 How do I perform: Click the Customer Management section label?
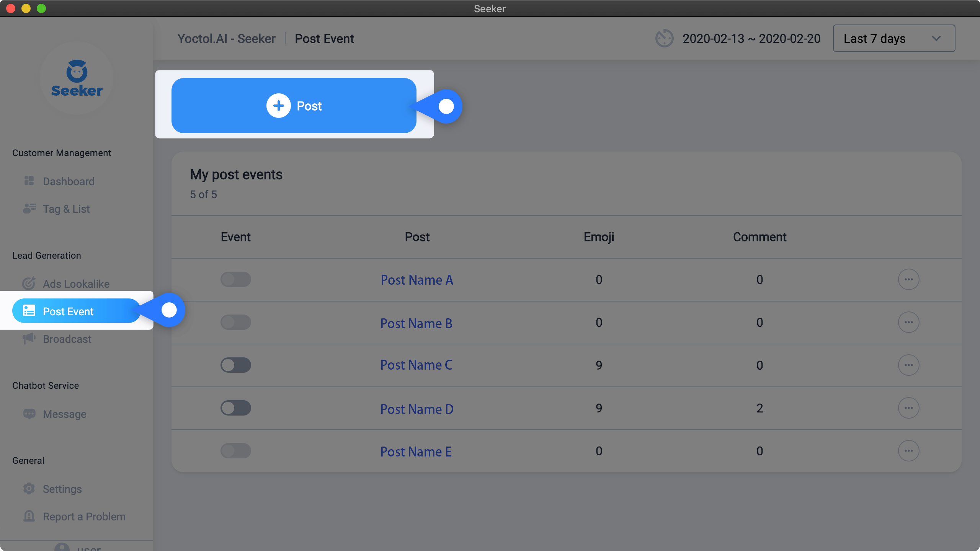(x=62, y=153)
